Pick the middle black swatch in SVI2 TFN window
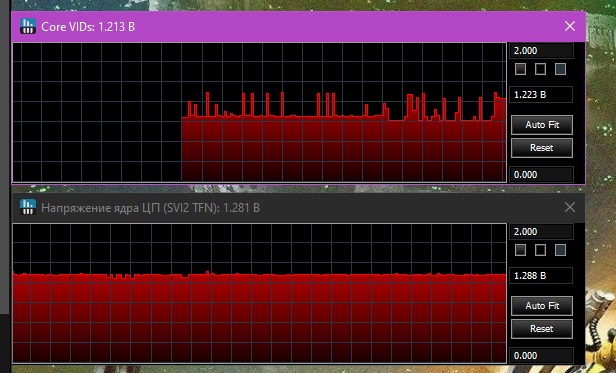 coord(541,250)
